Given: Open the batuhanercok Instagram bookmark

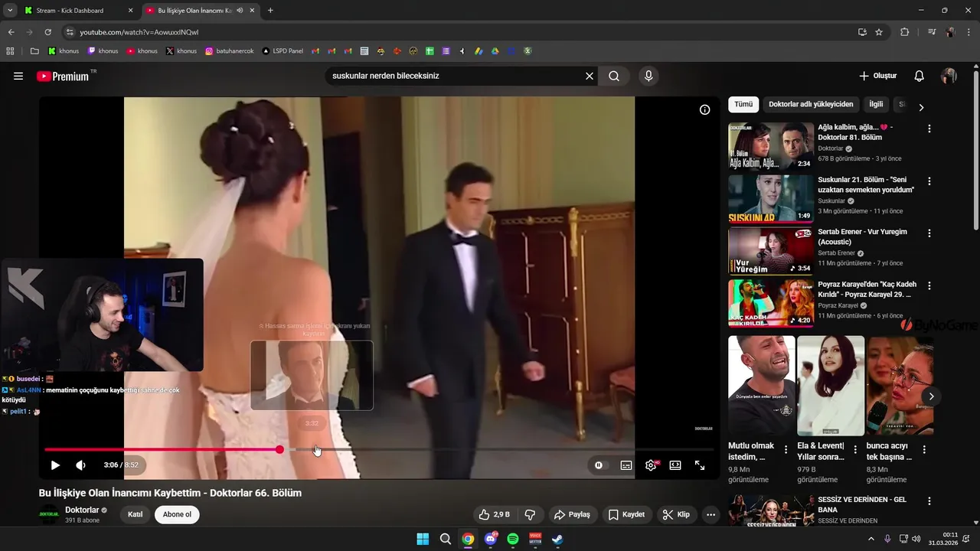Looking at the screenshot, I should pyautogui.click(x=232, y=51).
